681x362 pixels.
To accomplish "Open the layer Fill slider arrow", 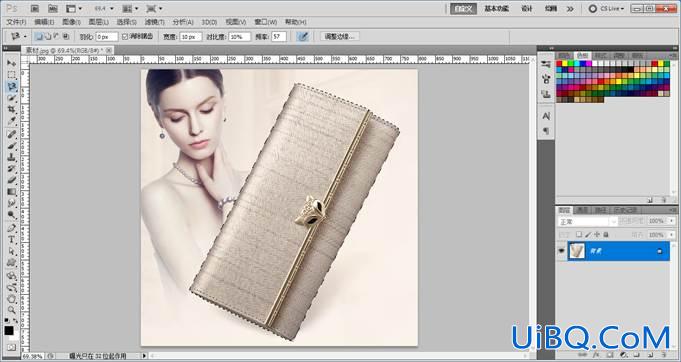I will (x=672, y=235).
